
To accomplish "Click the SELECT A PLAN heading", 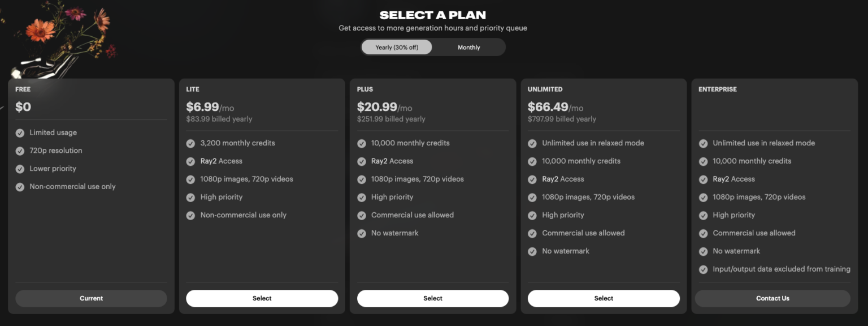I will 433,15.
